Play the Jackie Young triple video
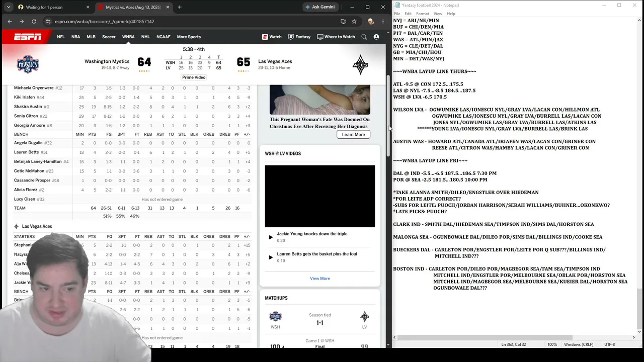The image size is (644, 362). (x=271, y=237)
